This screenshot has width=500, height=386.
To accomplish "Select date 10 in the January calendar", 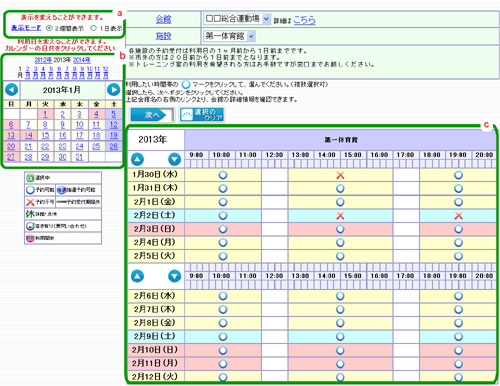I will click(x=79, y=125).
